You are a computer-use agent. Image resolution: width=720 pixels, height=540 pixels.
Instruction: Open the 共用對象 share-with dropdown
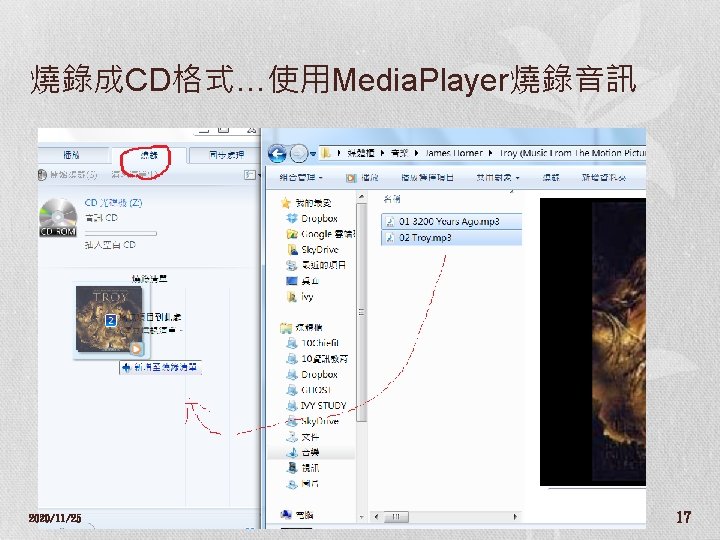pyautogui.click(x=498, y=177)
